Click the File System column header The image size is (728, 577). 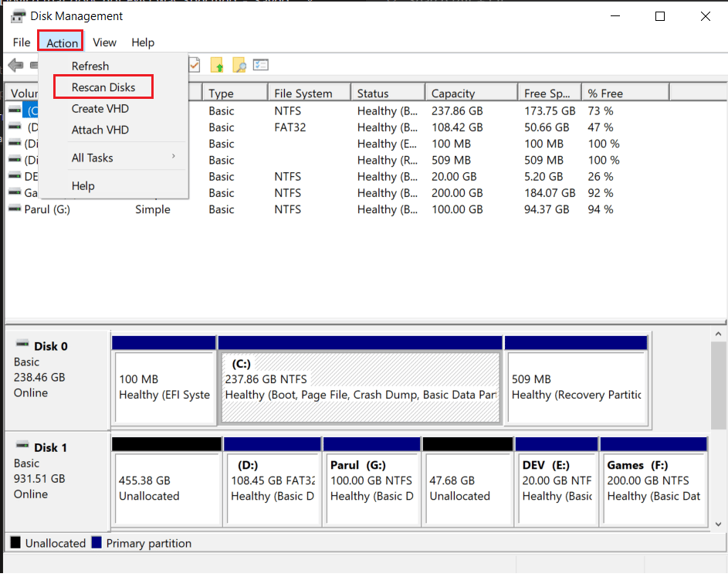308,93
